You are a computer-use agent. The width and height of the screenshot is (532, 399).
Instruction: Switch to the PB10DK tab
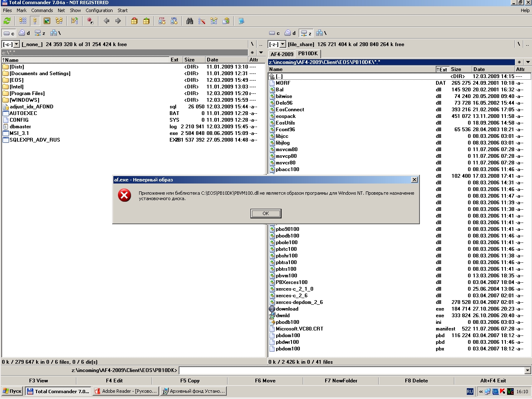pos(308,54)
